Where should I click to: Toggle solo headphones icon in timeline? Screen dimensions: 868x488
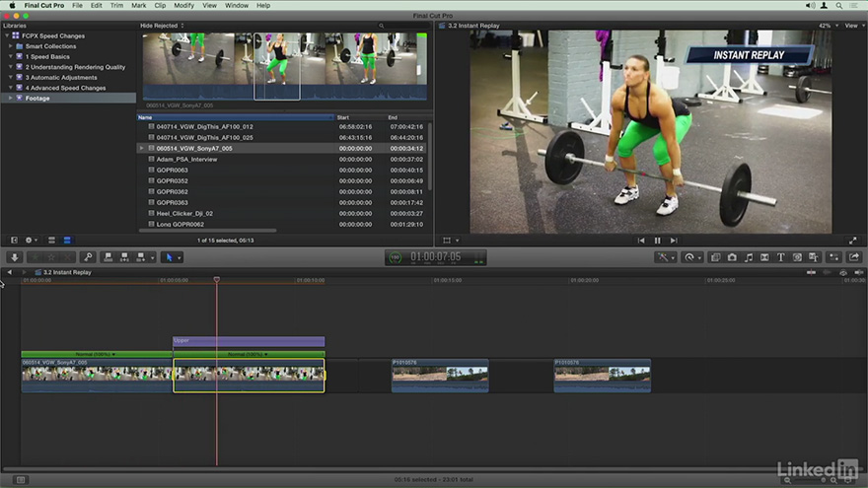pyautogui.click(x=843, y=272)
